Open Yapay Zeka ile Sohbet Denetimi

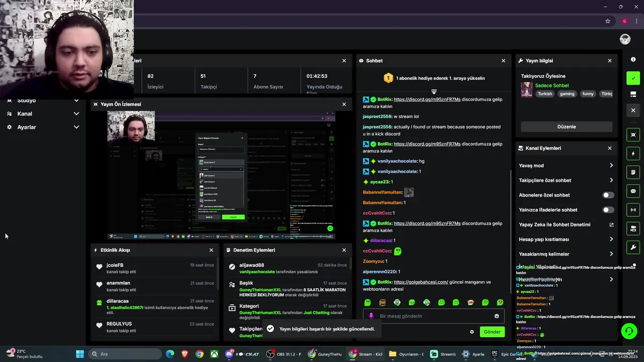[566, 225]
